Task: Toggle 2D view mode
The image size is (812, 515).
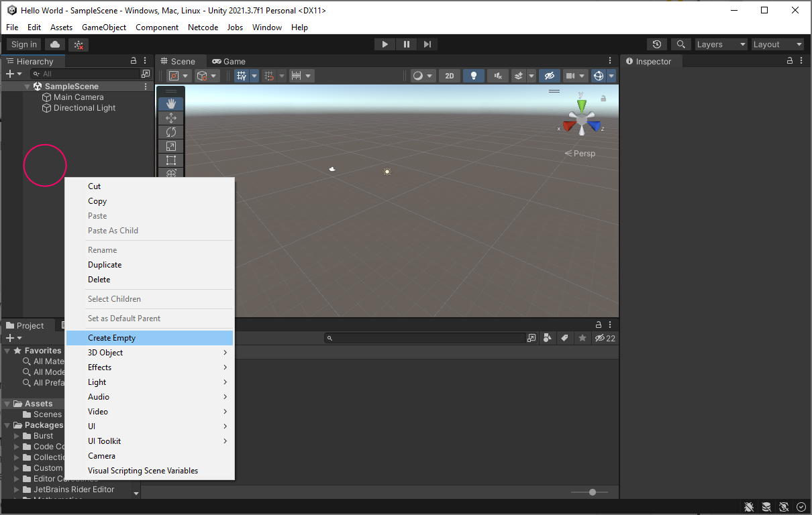Action: 449,76
